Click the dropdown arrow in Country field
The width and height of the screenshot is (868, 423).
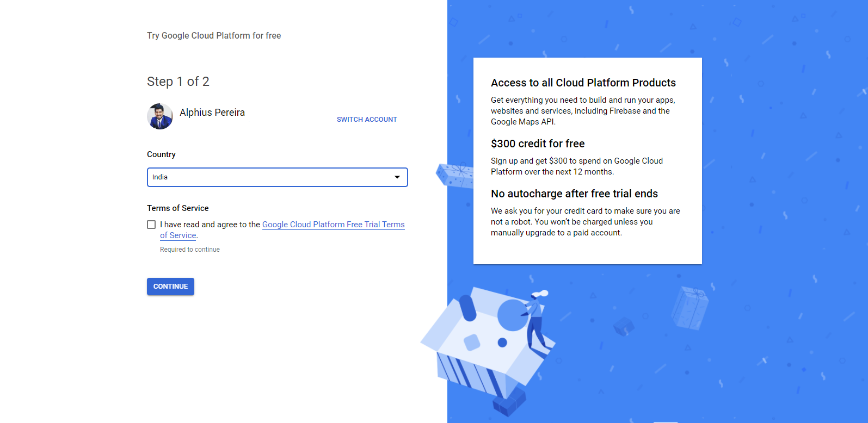click(x=397, y=177)
